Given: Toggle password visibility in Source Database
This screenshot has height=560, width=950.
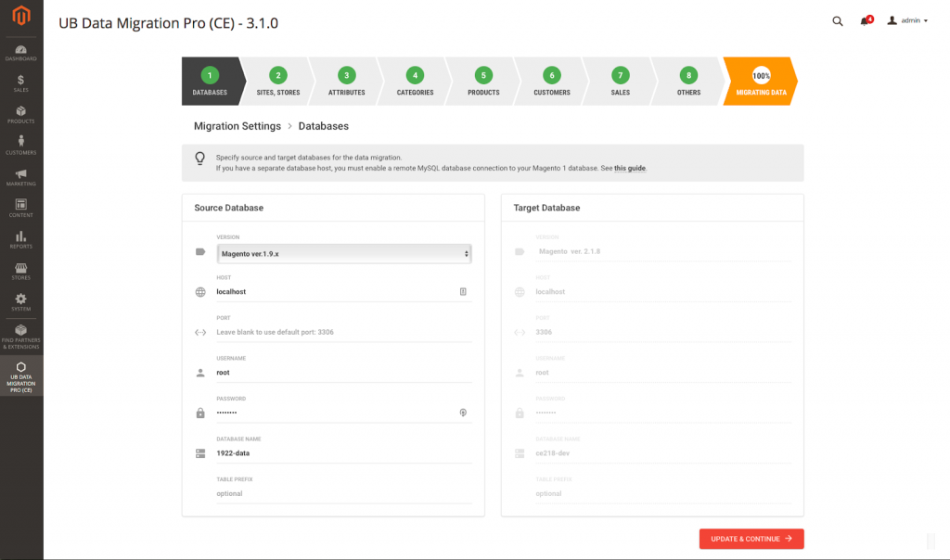Looking at the screenshot, I should pyautogui.click(x=463, y=413).
